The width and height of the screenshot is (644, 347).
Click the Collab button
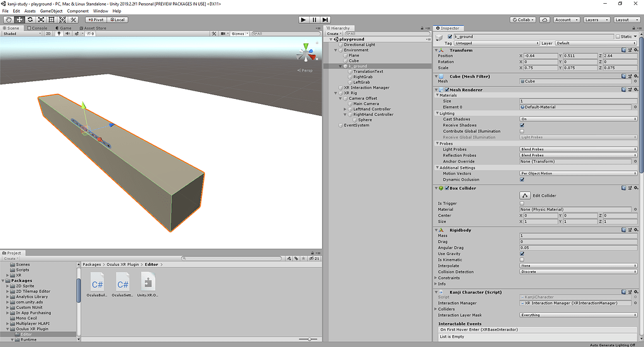(x=523, y=20)
